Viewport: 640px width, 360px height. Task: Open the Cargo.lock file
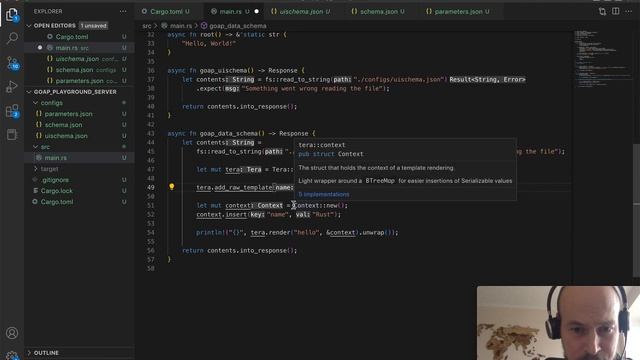79,191
